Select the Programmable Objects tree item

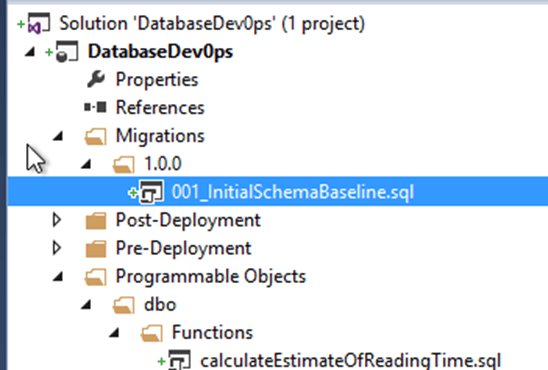(x=211, y=276)
